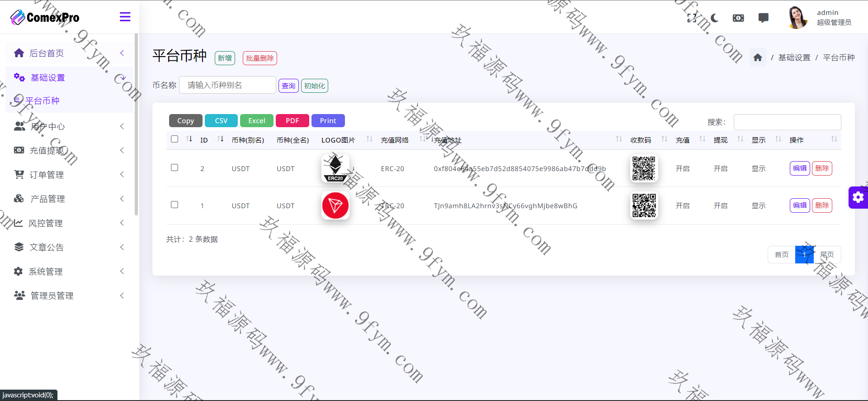Toggle the hamburger sidebar menu icon
Viewport: 868px width, 401px height.
pyautogui.click(x=125, y=17)
